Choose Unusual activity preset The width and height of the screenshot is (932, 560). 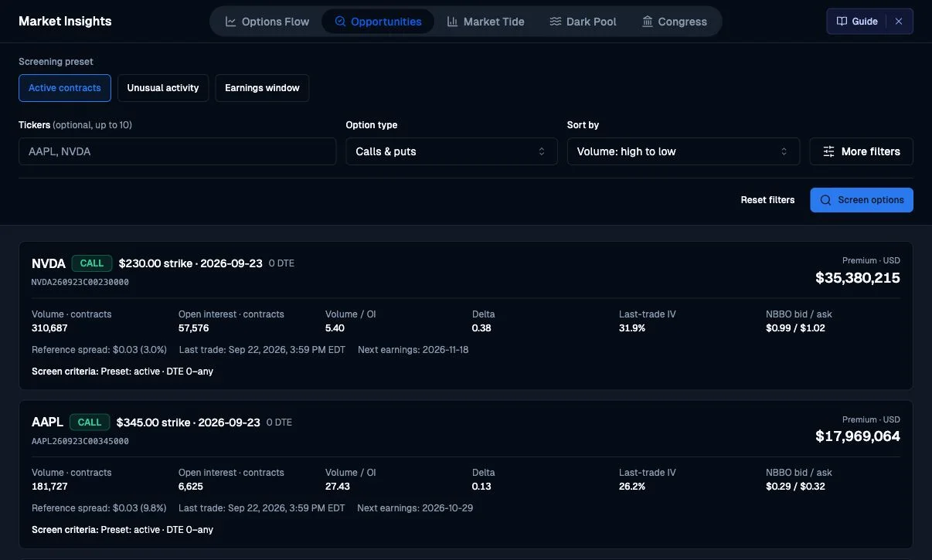coord(163,88)
